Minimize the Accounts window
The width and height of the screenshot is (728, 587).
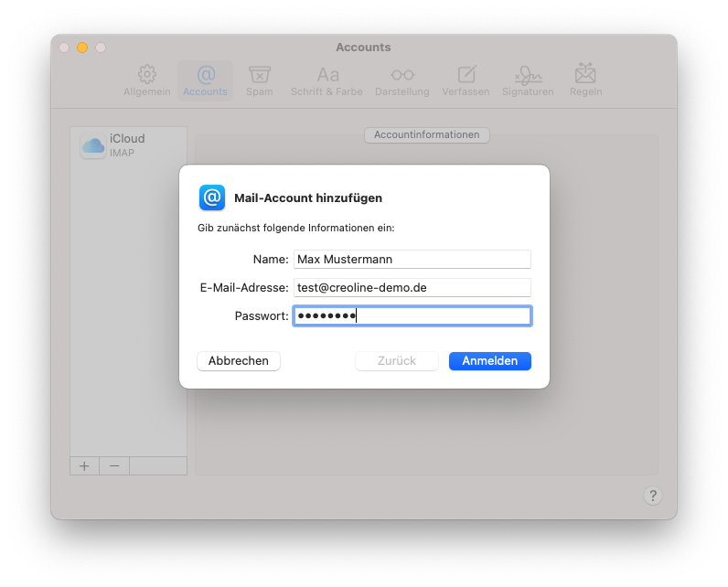point(82,48)
